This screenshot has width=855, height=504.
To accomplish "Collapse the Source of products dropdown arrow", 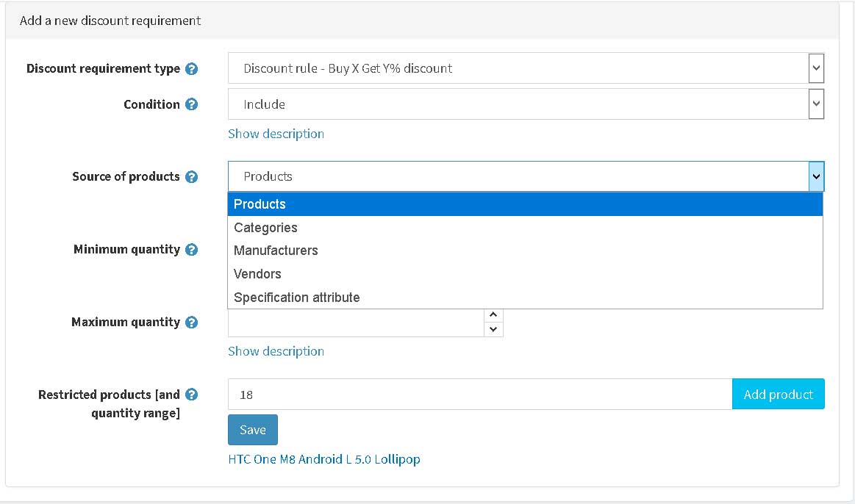I will 816,176.
